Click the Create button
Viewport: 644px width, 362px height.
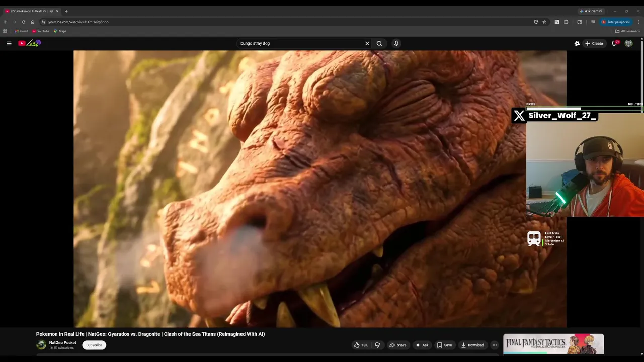[x=594, y=43]
